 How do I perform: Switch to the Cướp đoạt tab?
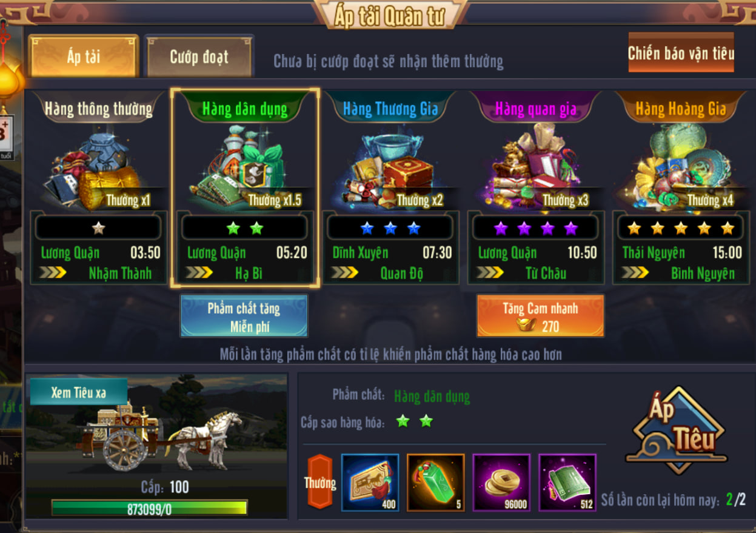(199, 56)
